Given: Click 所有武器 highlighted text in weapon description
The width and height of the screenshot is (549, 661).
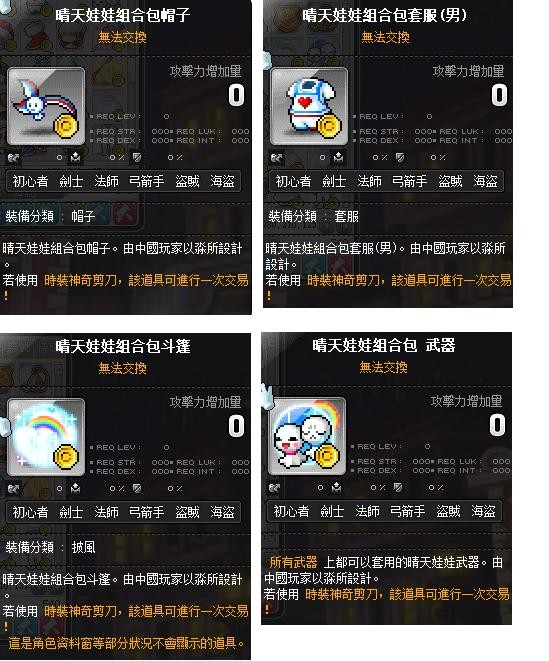Looking at the screenshot, I should coord(293,562).
